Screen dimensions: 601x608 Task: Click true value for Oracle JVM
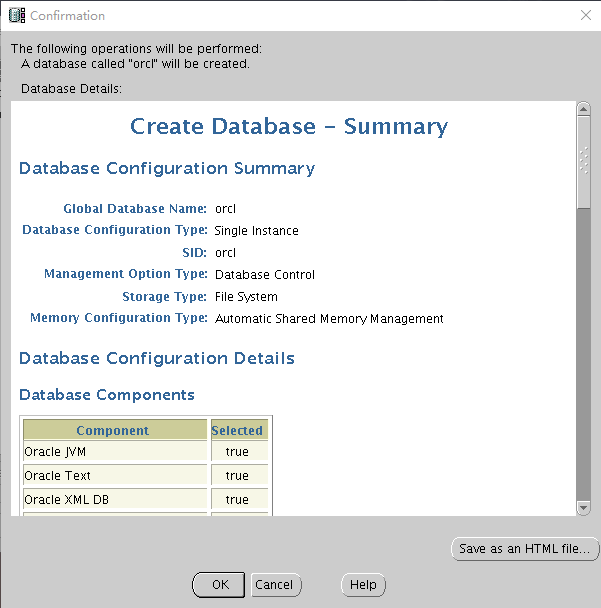click(239, 451)
